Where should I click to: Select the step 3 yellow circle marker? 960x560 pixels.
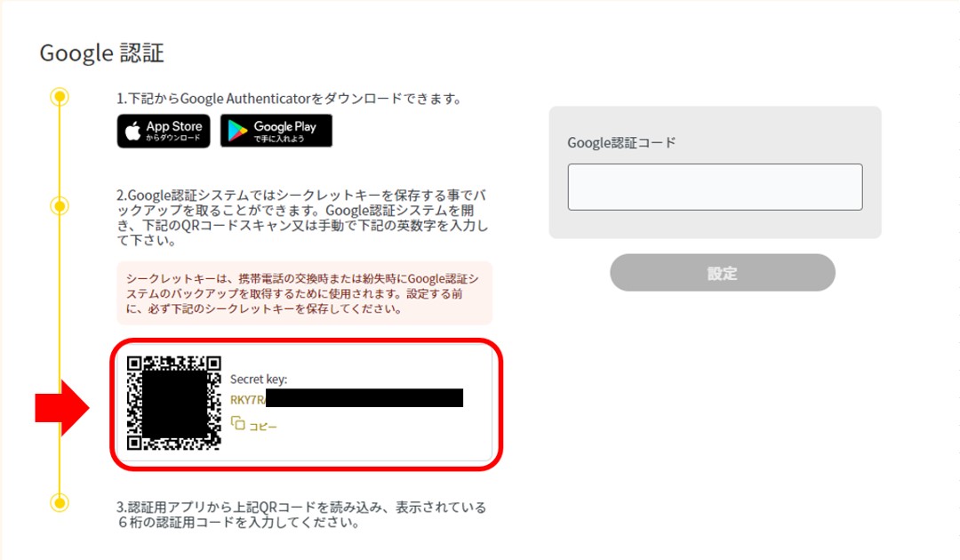pyautogui.click(x=60, y=502)
